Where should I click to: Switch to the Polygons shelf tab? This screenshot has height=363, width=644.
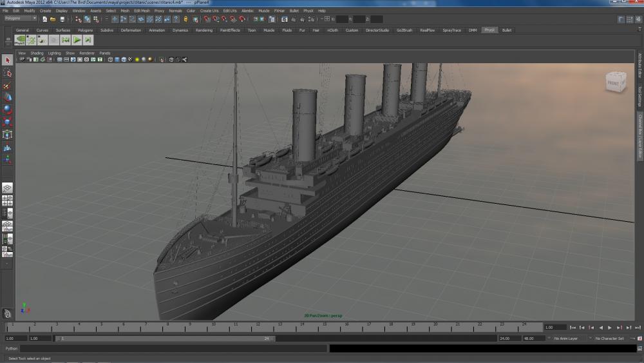tap(86, 30)
